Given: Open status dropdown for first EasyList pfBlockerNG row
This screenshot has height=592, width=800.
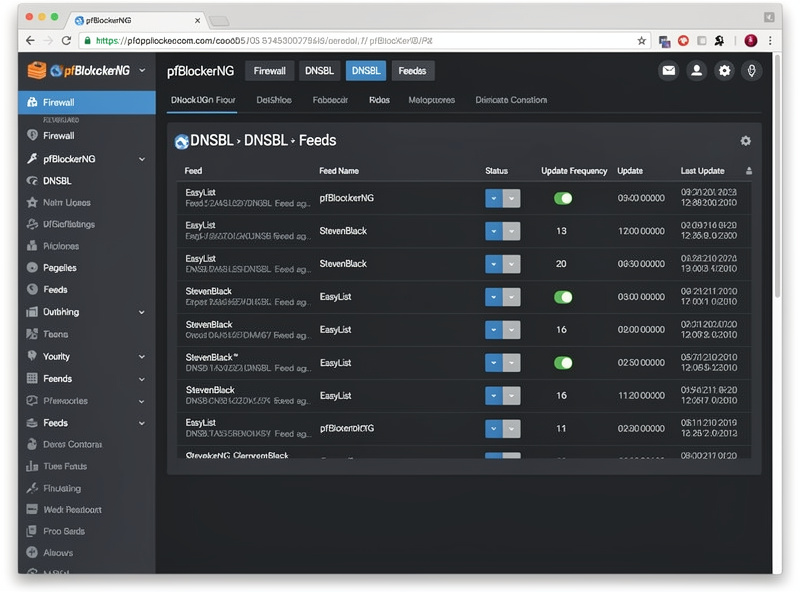Looking at the screenshot, I should point(503,198).
